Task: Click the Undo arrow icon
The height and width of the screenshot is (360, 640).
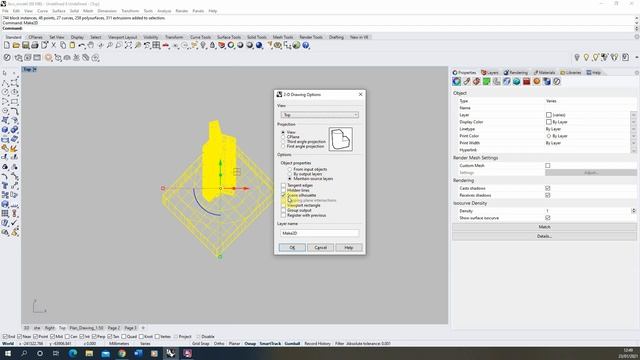Action: [x=82, y=45]
